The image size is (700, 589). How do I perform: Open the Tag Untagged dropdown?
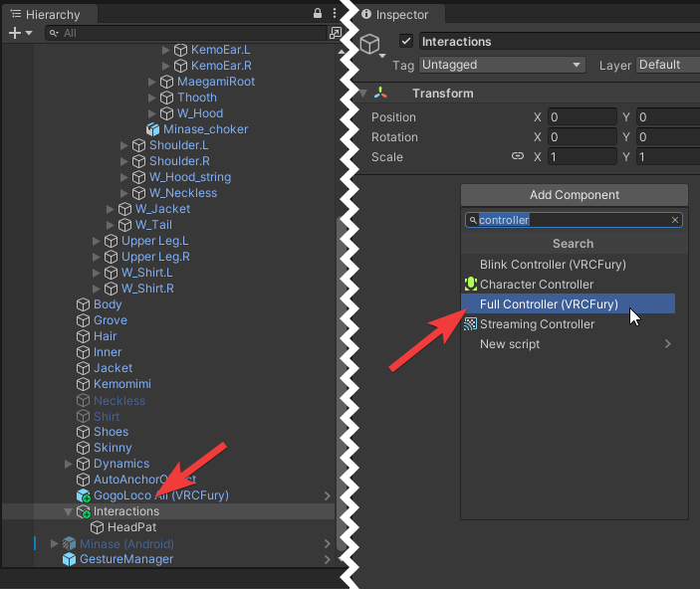coord(502,65)
